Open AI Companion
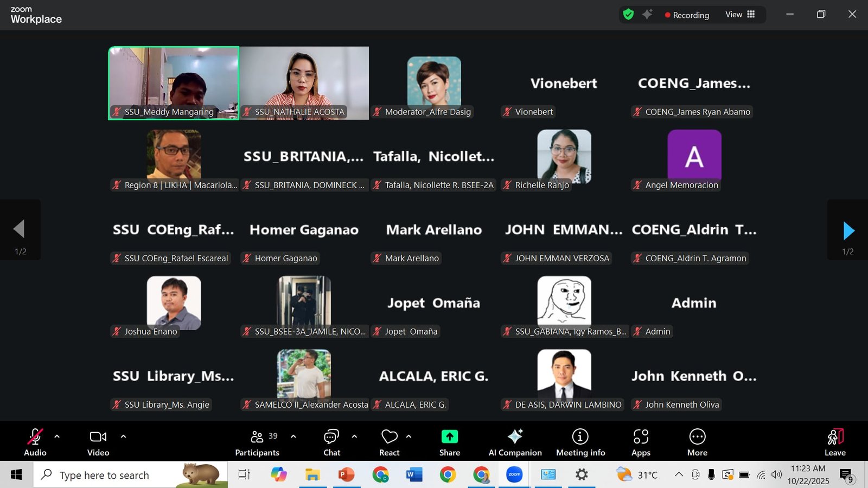The height and width of the screenshot is (488, 868). (515, 442)
